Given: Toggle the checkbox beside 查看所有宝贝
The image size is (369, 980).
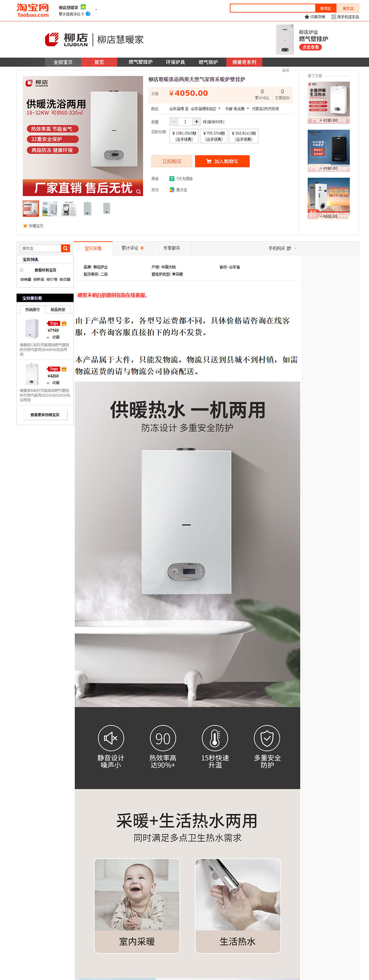Looking at the screenshot, I should (22, 270).
